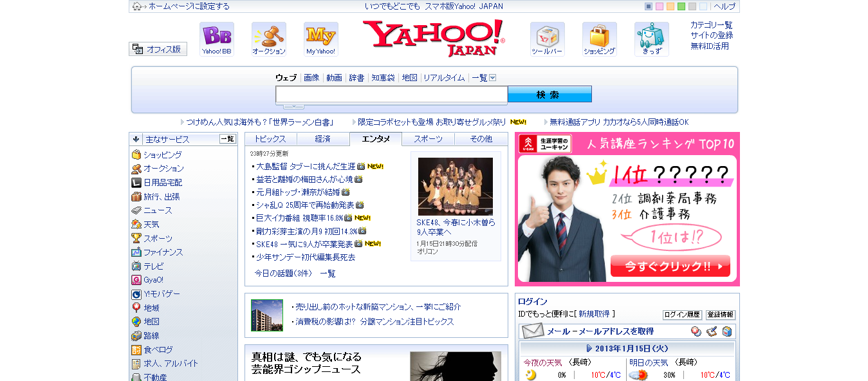Click the 登録情報 button
Image resolution: width=868 pixels, height=381 pixels.
click(721, 315)
